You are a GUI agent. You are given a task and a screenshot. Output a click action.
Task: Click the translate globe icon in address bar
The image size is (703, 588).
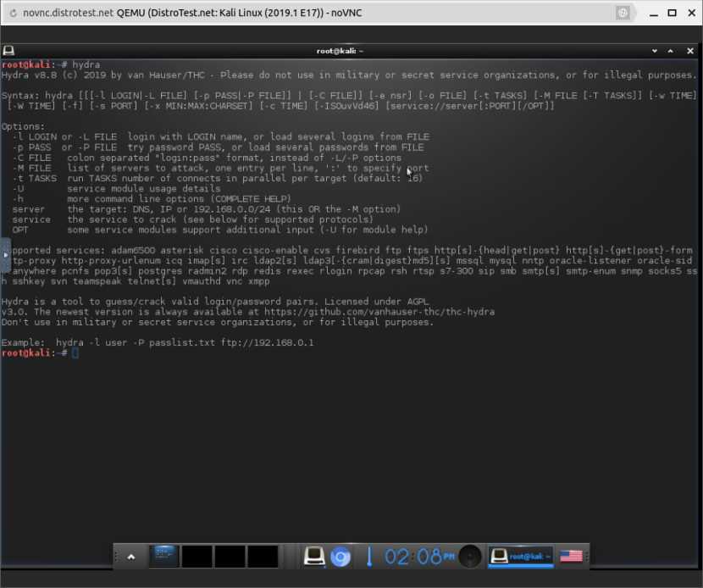tap(623, 13)
